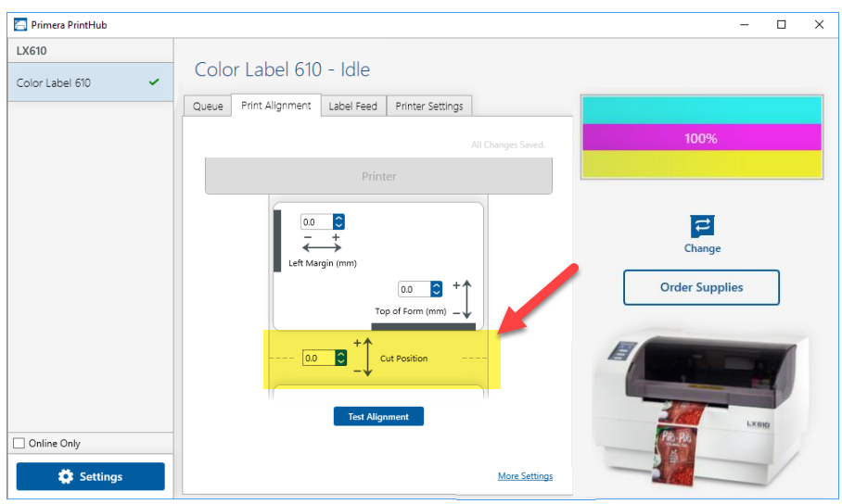The width and height of the screenshot is (842, 504).
Task: Click the green checkmark beside Color Label 610
Action: coord(154,82)
